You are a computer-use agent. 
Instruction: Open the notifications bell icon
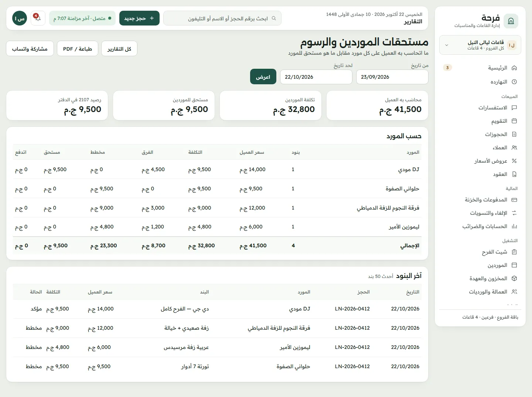point(38,18)
